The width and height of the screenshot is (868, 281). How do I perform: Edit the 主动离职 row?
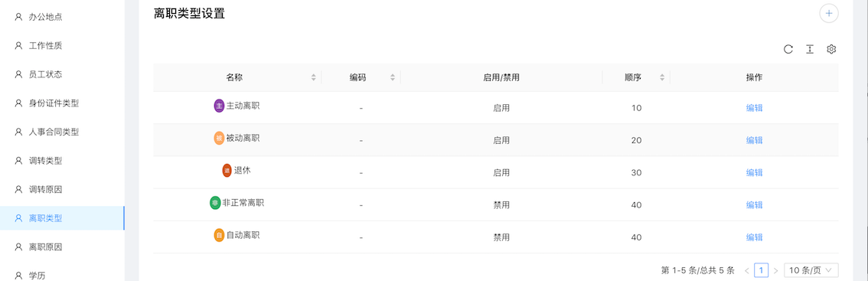tap(755, 108)
